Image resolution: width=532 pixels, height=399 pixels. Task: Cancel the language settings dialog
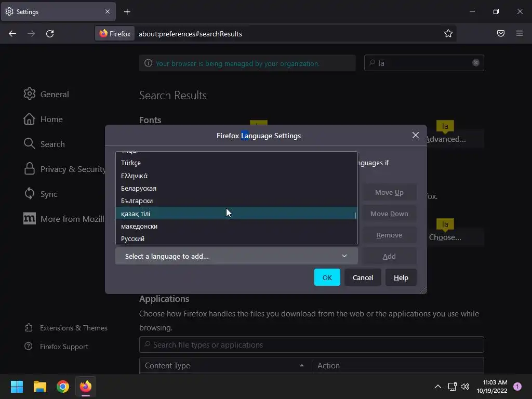(363, 277)
